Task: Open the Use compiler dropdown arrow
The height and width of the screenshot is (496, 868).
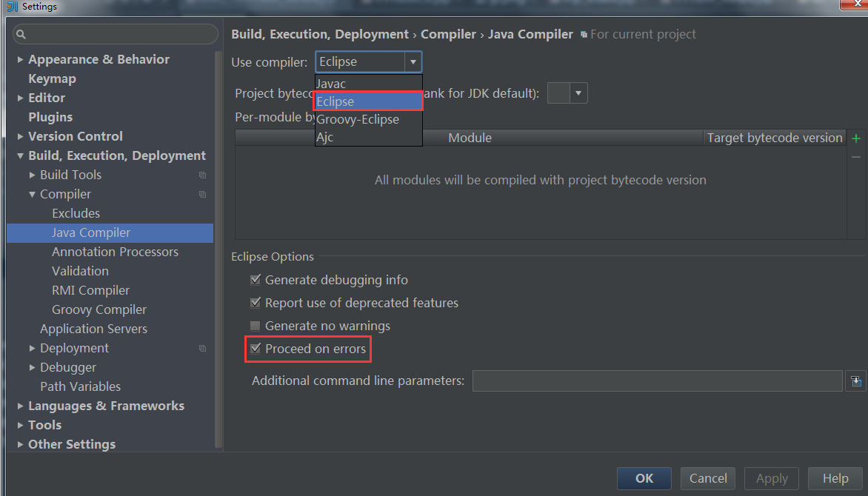Action: coord(413,62)
